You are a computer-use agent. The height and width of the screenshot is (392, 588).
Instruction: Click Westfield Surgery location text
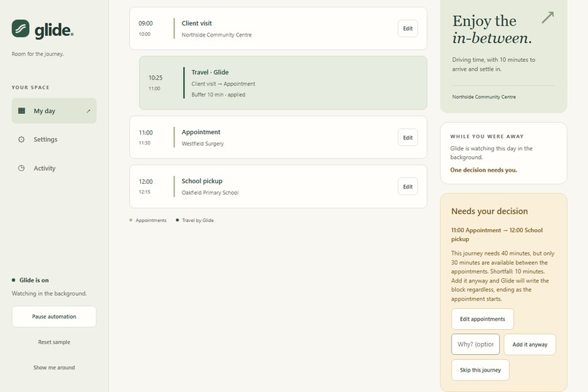(x=203, y=144)
